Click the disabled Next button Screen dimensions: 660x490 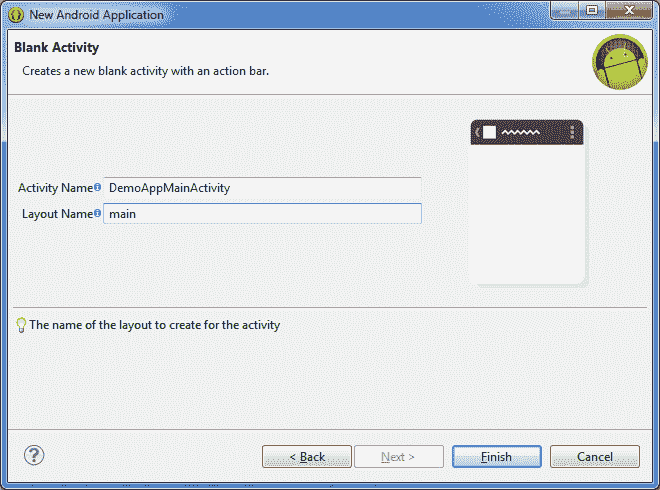(x=399, y=457)
